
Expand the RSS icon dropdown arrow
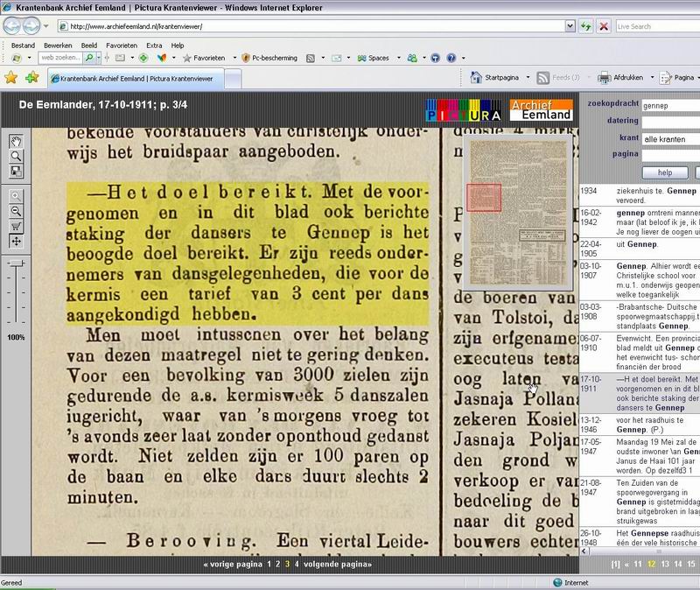tap(322, 58)
